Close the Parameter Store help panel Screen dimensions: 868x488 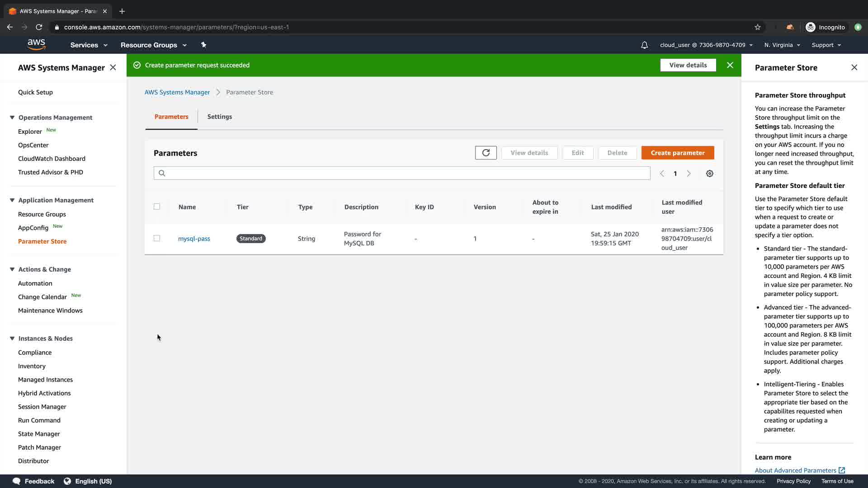coord(854,67)
